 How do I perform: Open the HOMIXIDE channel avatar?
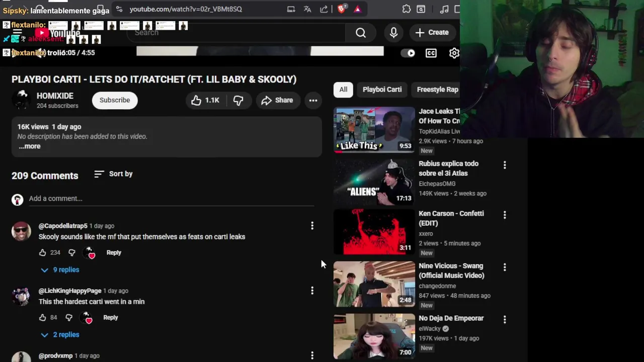(21, 100)
